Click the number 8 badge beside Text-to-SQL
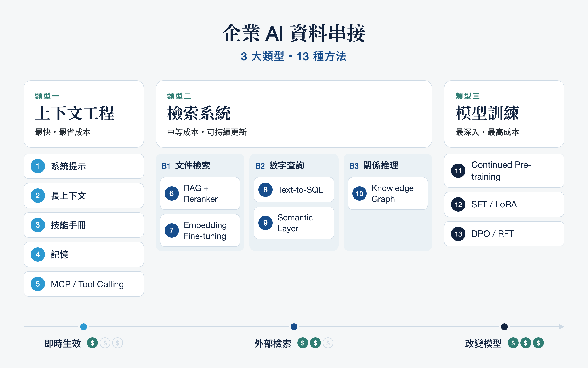Image resolution: width=588 pixels, height=368 pixels. 265,190
